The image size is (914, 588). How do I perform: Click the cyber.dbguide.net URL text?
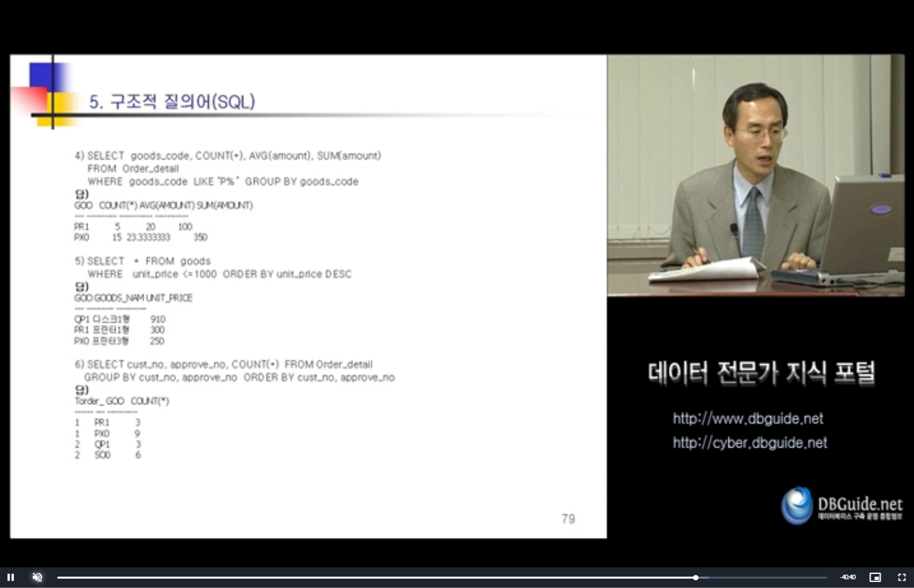750,443
